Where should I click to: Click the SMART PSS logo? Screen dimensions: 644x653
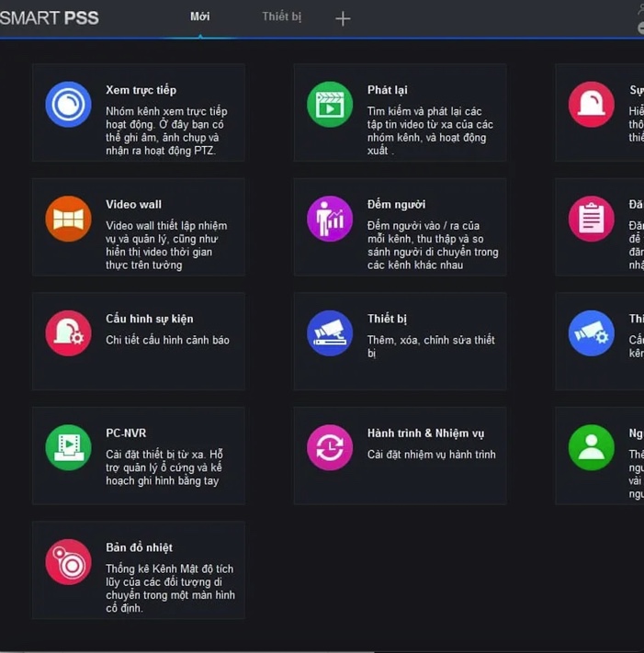(50, 17)
